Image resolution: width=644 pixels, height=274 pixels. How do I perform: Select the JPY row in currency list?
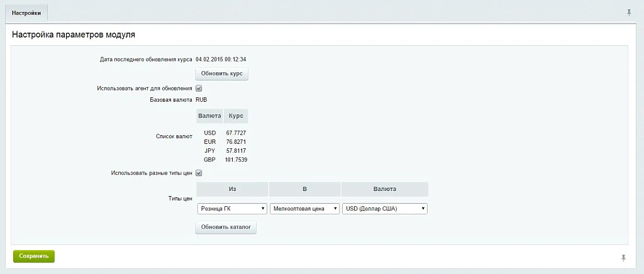point(225,151)
